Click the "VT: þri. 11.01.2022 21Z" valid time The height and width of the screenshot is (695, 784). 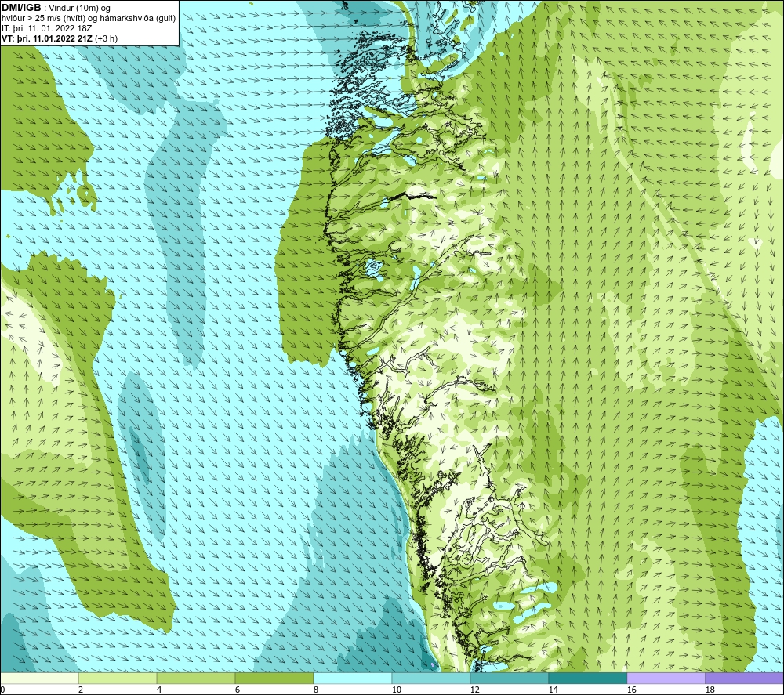coord(46,38)
